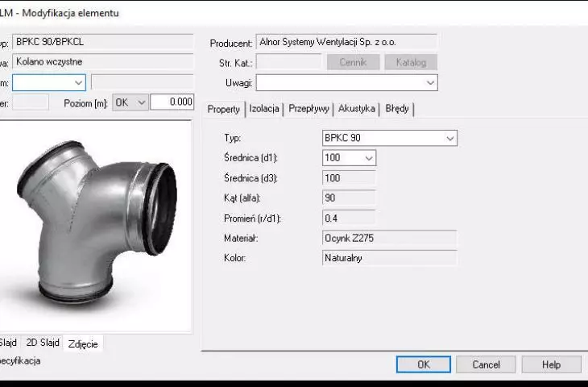Expand the Uwagi dropdown
The height and width of the screenshot is (387, 588).
point(430,82)
